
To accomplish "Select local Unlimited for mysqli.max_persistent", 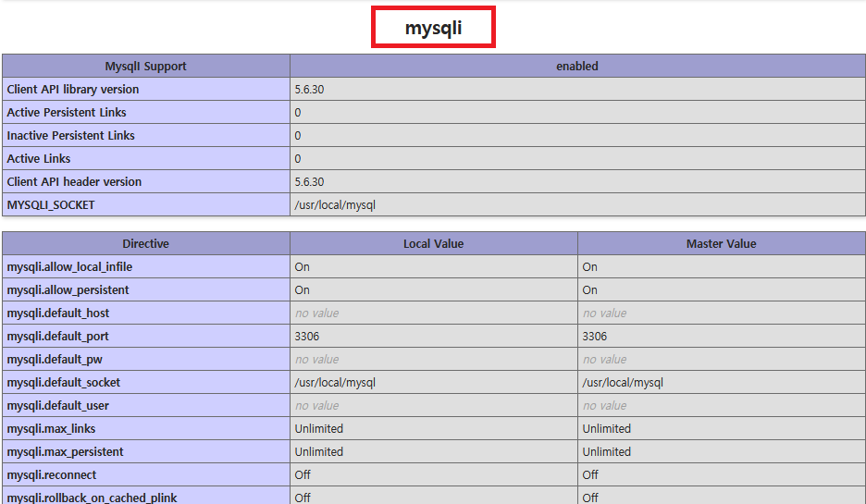I will pos(318,452).
